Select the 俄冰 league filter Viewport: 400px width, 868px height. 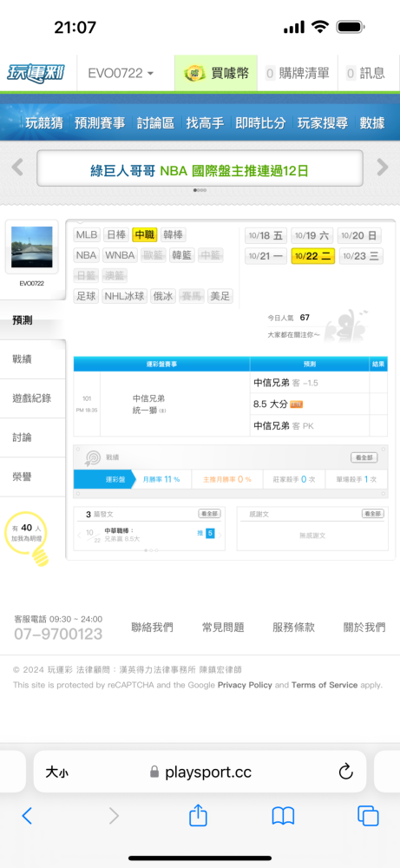pos(163,296)
